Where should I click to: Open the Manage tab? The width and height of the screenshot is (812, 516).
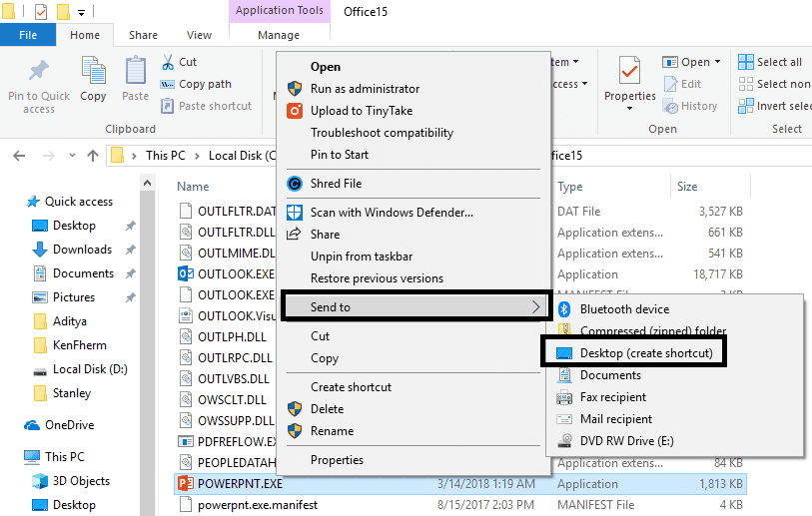coord(279,35)
